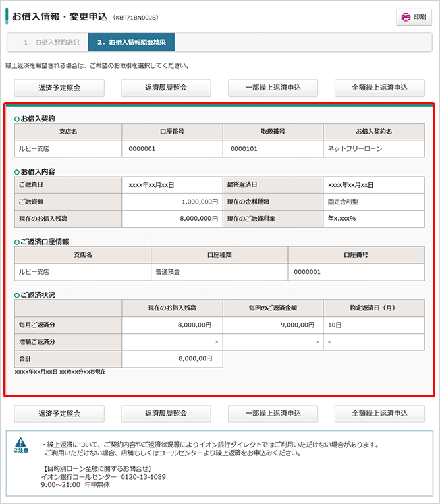Click the お借入情報・変更申込 page title
The height and width of the screenshot is (504, 440).
[x=59, y=16]
